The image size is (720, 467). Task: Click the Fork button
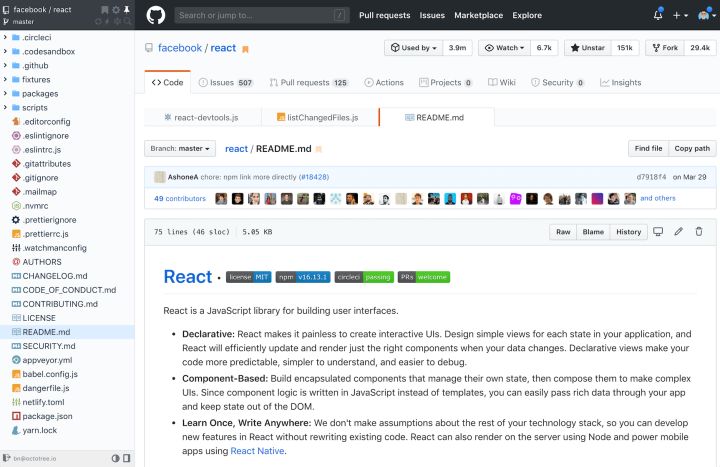click(665, 48)
